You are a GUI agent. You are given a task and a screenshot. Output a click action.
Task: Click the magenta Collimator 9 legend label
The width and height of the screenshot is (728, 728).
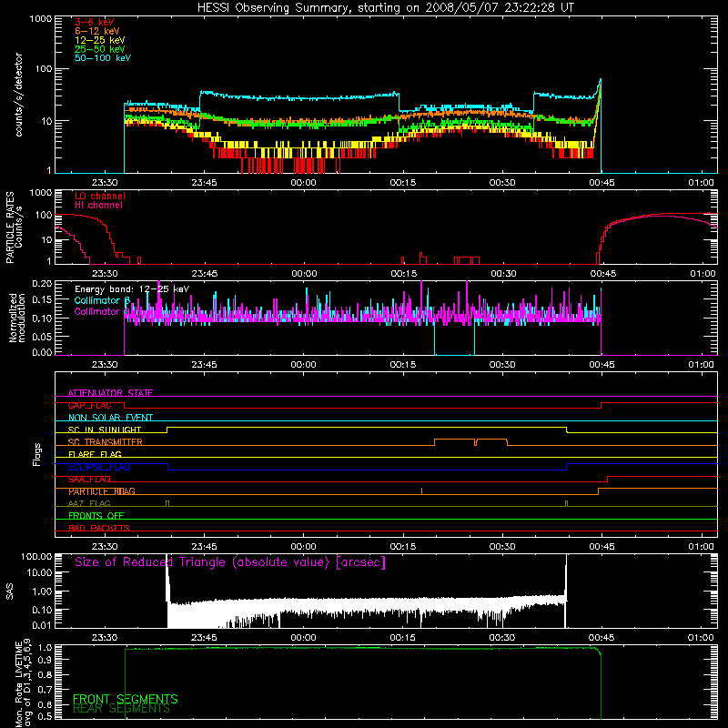click(x=101, y=311)
